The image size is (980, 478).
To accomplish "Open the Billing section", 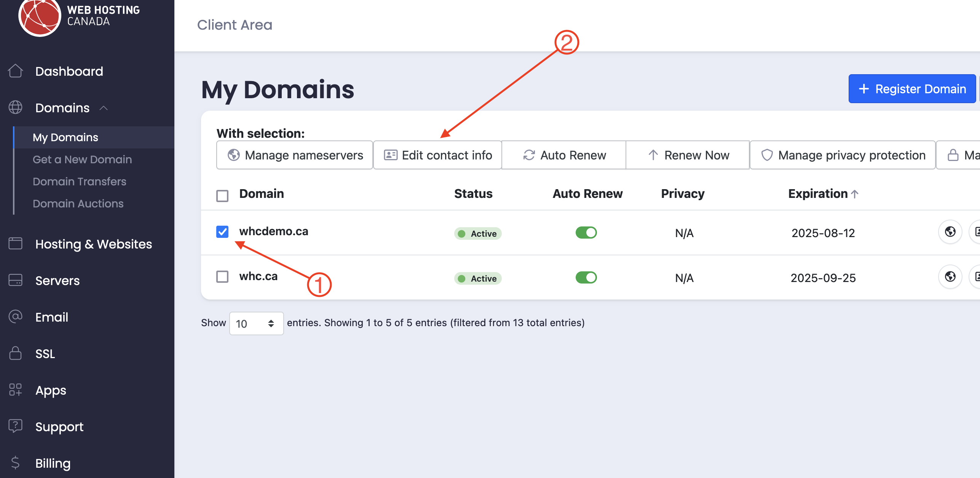I will pyautogui.click(x=53, y=464).
